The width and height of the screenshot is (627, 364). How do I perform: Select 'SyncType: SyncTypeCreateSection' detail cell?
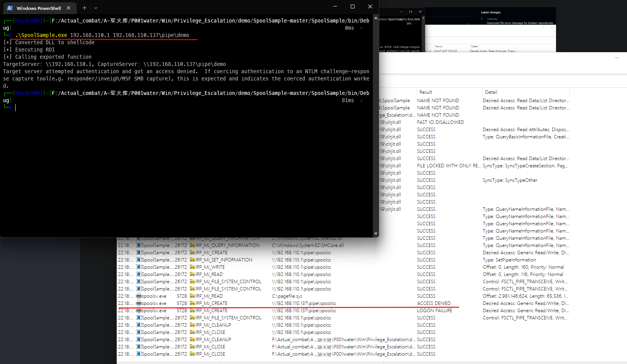pyautogui.click(x=525, y=166)
